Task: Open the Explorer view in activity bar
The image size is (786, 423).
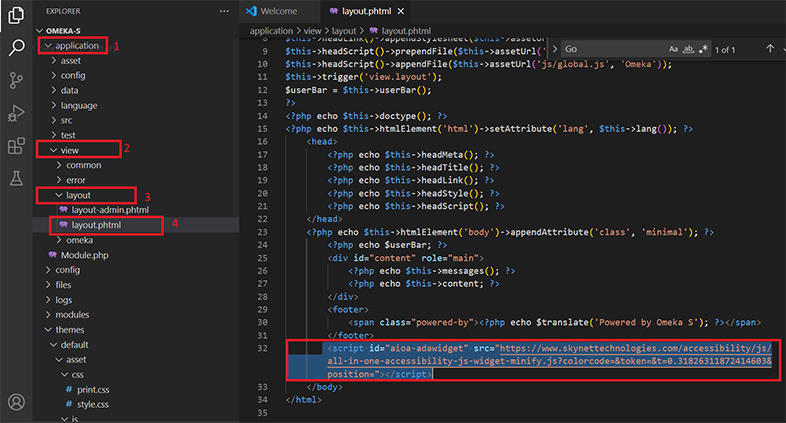Action: click(16, 15)
